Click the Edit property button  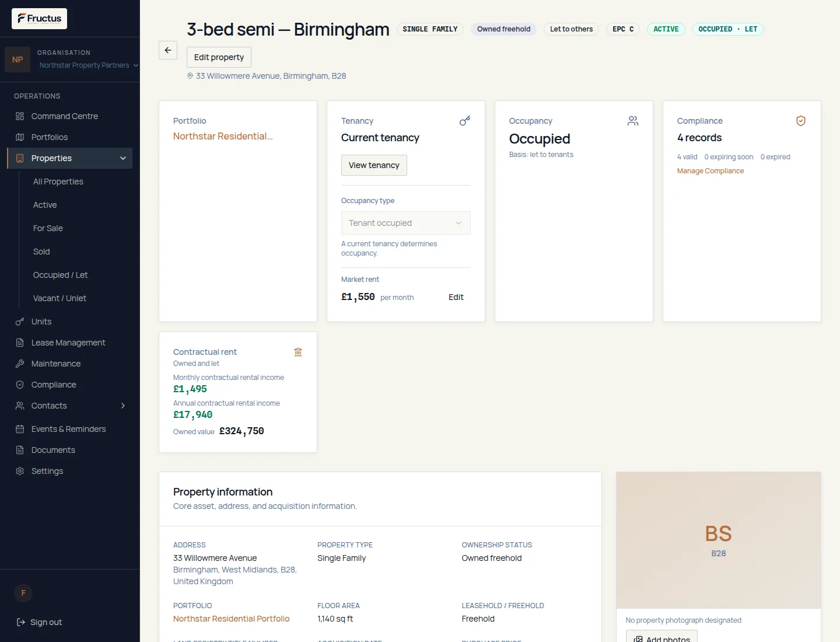point(219,57)
